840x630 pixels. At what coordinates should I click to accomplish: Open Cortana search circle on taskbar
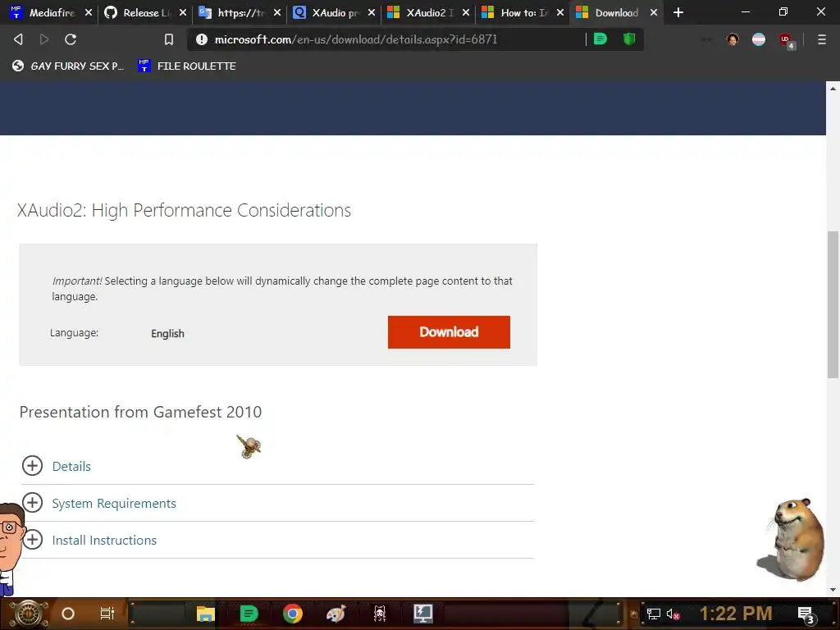(x=68, y=614)
